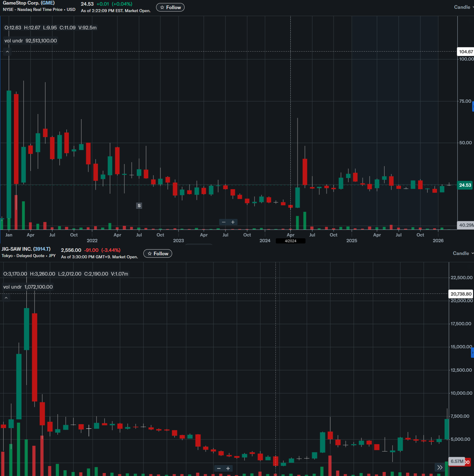Click 'As of 2:22:09 PM EST. Market Open.' text

[x=116, y=11]
